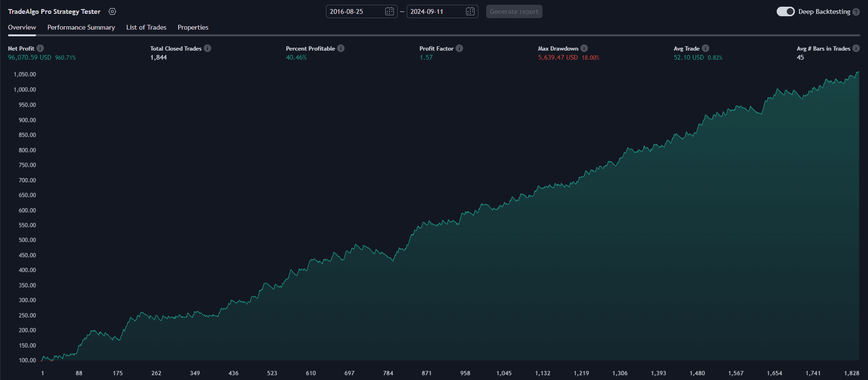Open calendar picker for start date 2016-08-25

[x=390, y=11]
